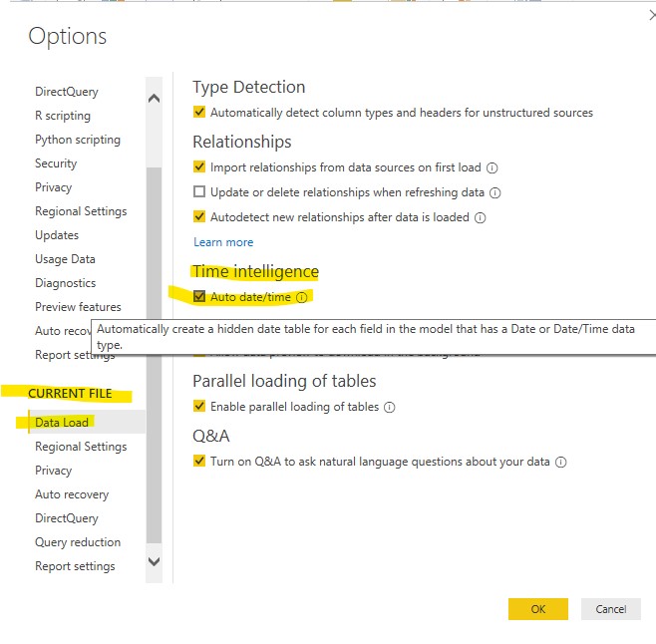
Task: Open Privacy below Current File Regional Settings
Action: coord(54,471)
